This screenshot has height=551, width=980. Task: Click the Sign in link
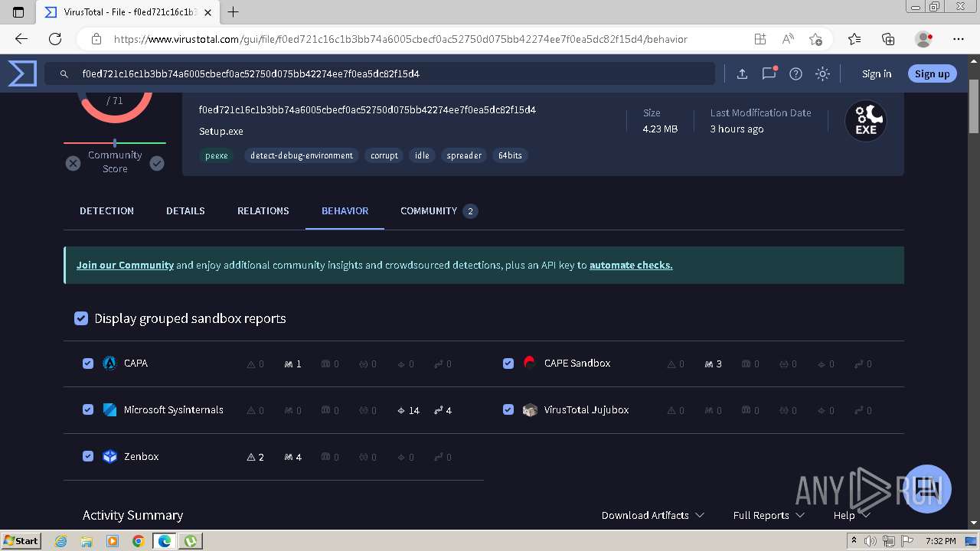coord(877,73)
